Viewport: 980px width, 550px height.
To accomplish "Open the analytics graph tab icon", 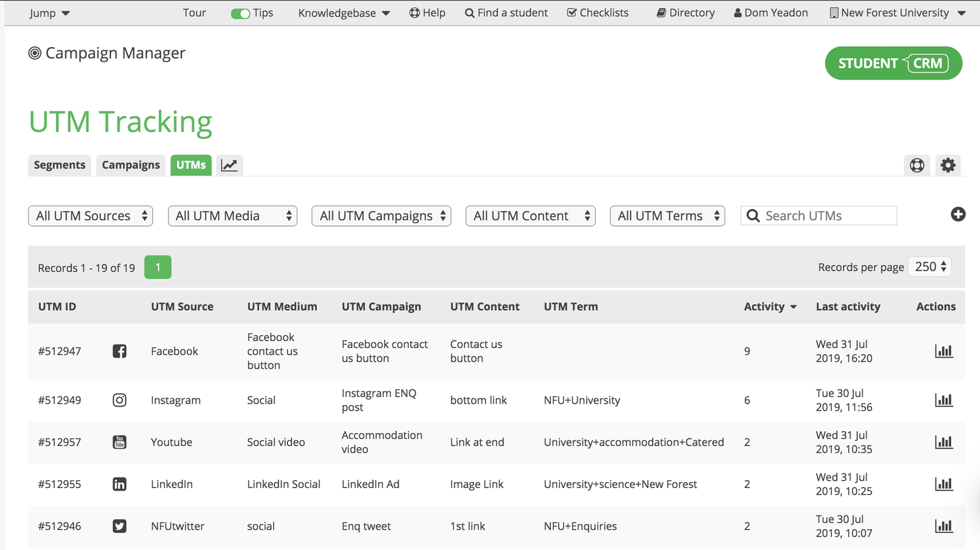I will pos(229,165).
